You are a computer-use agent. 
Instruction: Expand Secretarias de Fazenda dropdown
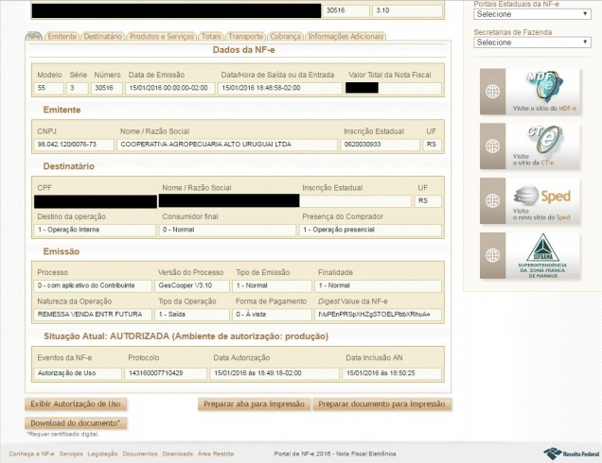pyautogui.click(x=532, y=43)
